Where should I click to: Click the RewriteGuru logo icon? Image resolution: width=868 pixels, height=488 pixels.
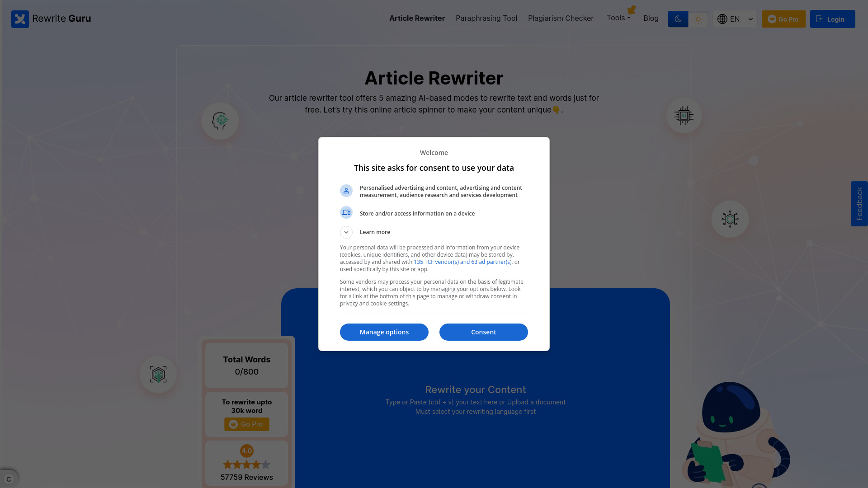point(20,19)
